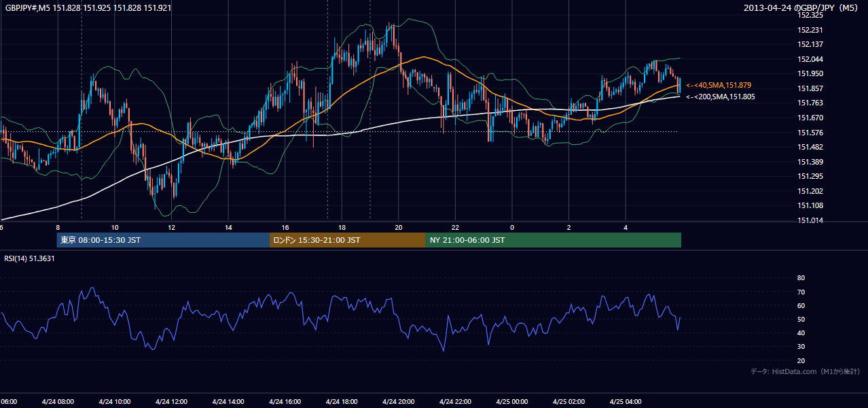Click price axis value 151.295
Viewport: 868px width, 408px height.
810,176
